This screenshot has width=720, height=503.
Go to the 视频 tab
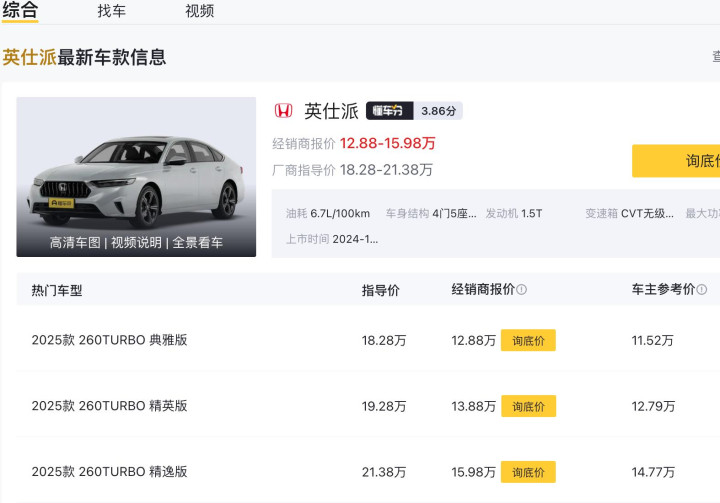(x=199, y=11)
